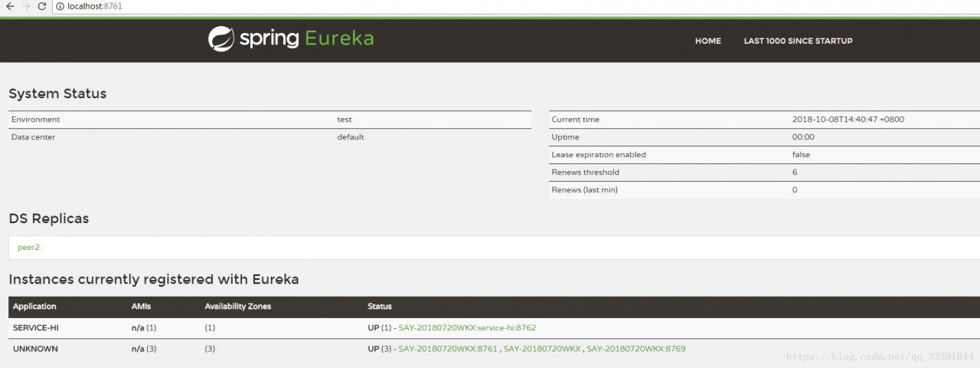Select the UNKNOWN application cell

click(35, 349)
